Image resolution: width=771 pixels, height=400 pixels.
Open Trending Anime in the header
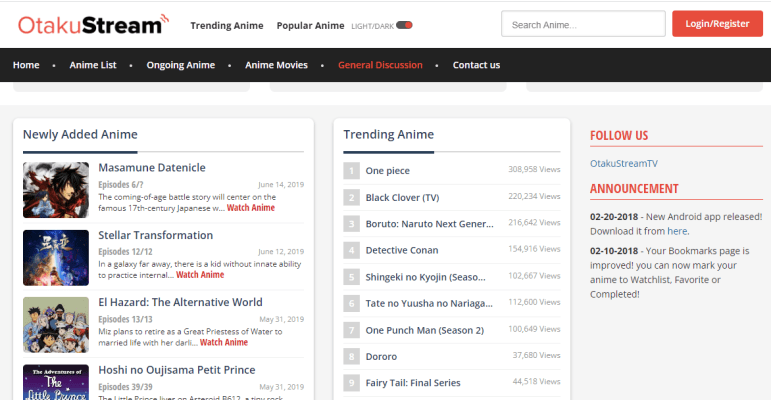pos(226,25)
